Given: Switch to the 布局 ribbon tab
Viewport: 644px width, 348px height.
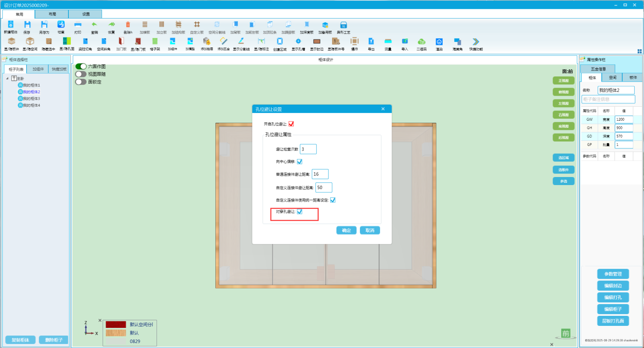Looking at the screenshot, I should click(x=52, y=14).
